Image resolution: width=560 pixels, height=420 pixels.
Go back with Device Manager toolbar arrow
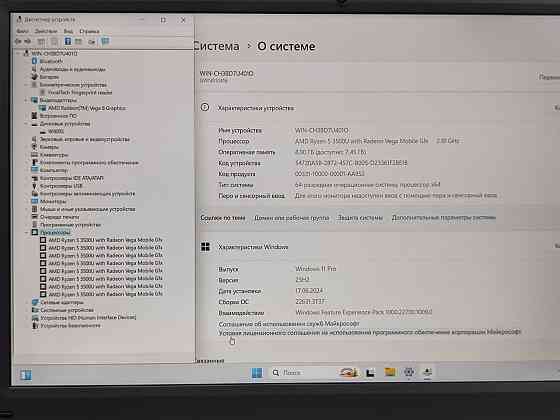[x=18, y=41]
